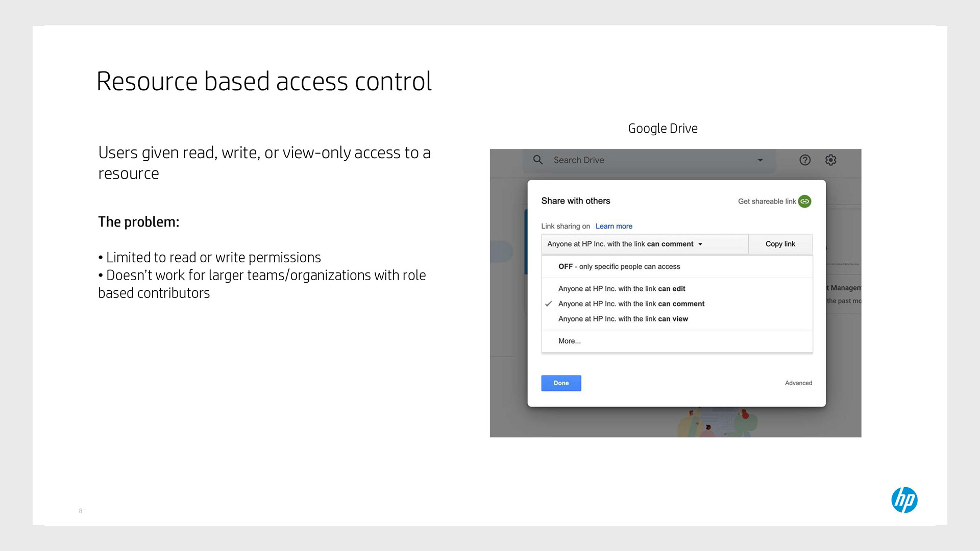Click the slide title Resource based access control
This screenshot has width=980, height=551.
tap(264, 82)
